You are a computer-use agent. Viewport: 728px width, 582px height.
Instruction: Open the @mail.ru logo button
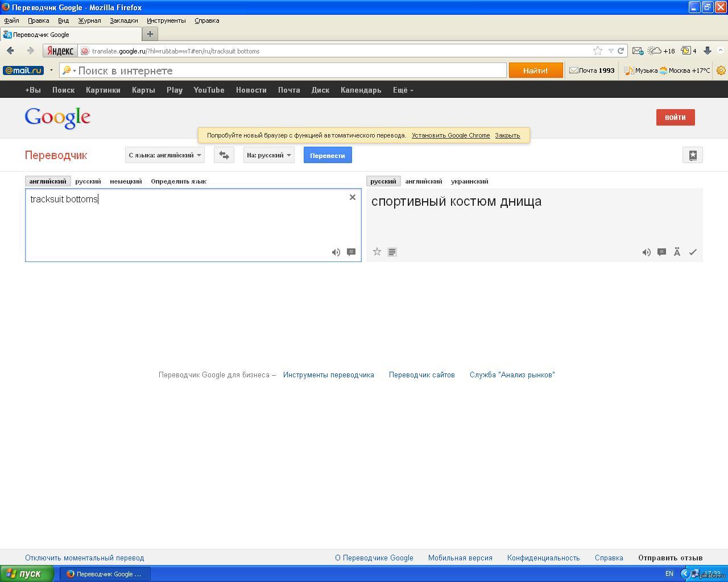point(23,70)
